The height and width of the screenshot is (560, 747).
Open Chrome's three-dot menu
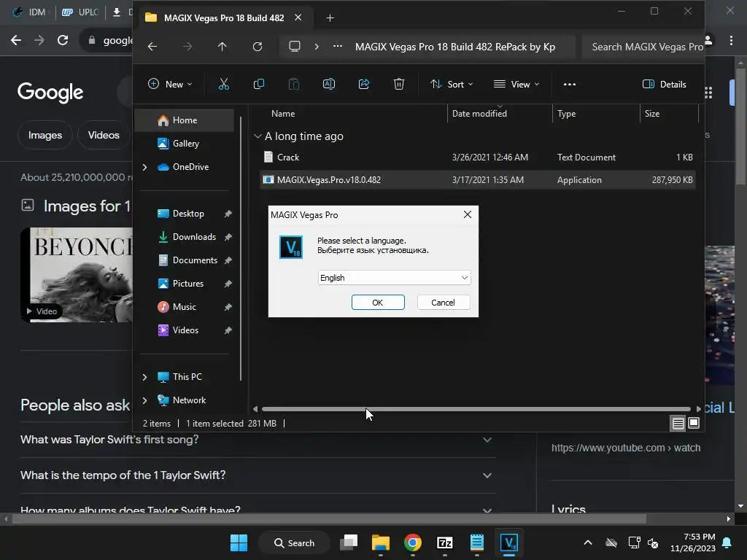[731, 40]
